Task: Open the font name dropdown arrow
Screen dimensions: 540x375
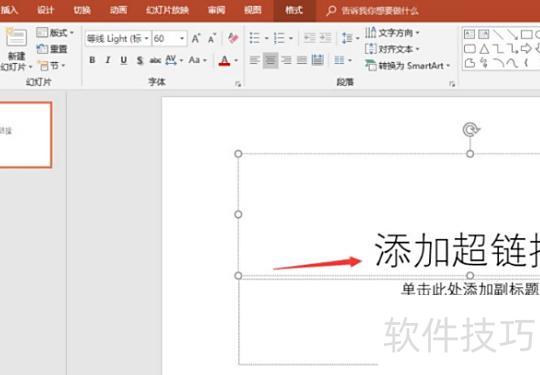Action: click(147, 39)
